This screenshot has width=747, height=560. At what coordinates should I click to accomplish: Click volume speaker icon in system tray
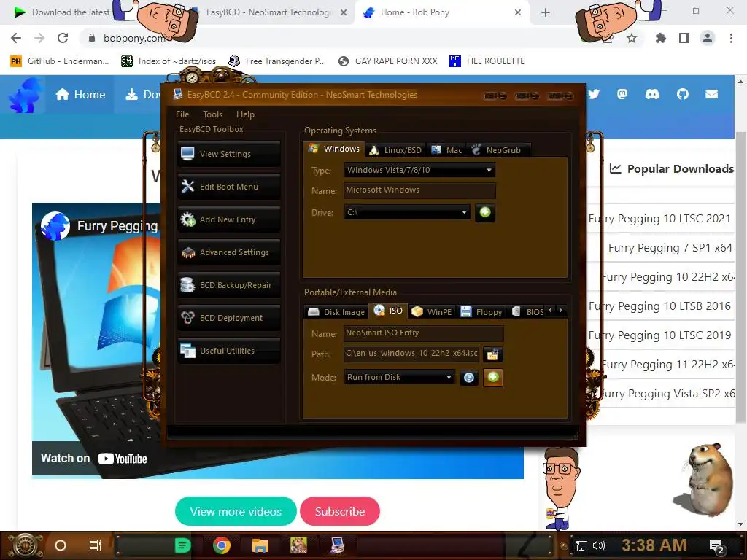point(598,545)
